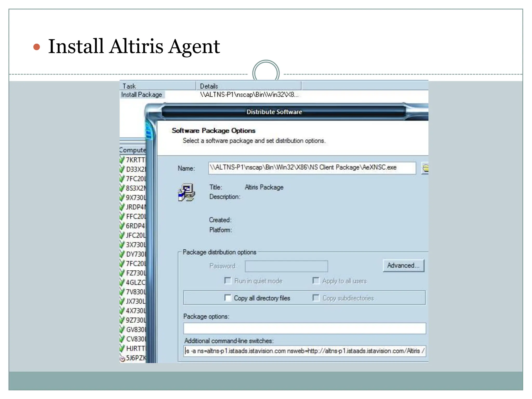Click green checkmark icon next to 3X730
This screenshot has width=532, height=399.
click(122, 244)
